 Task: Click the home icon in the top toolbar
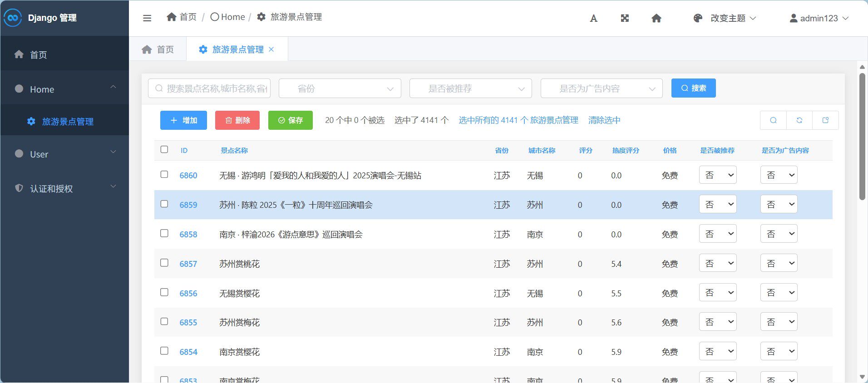[x=656, y=18]
